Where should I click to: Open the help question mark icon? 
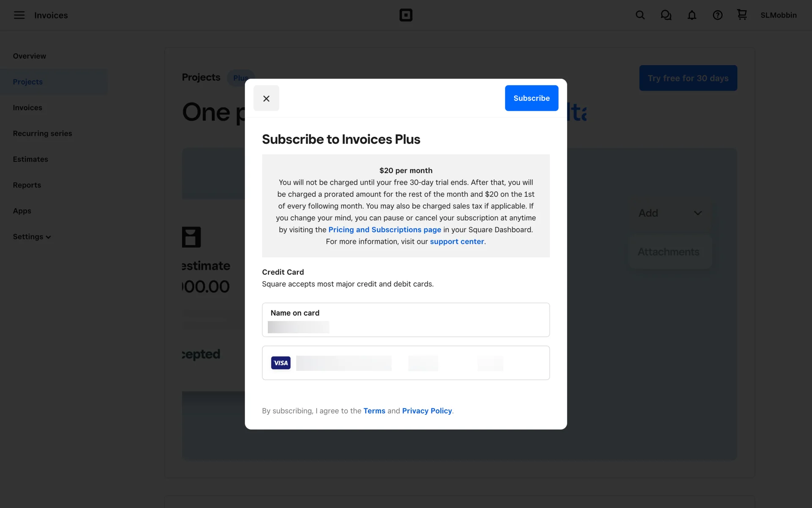(717, 15)
